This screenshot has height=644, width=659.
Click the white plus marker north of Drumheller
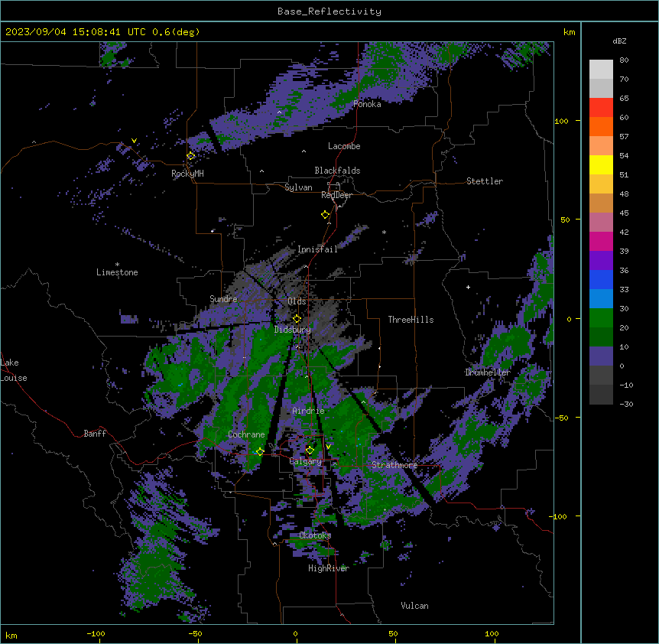(468, 287)
